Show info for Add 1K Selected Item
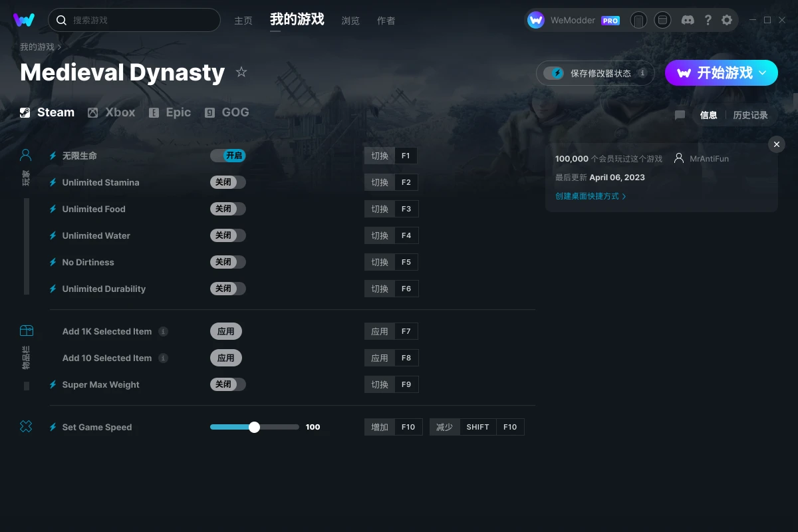This screenshot has width=798, height=532. click(x=163, y=331)
